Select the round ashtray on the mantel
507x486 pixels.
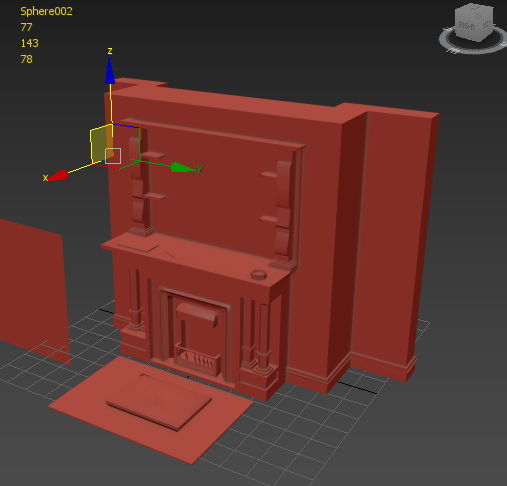pos(259,275)
